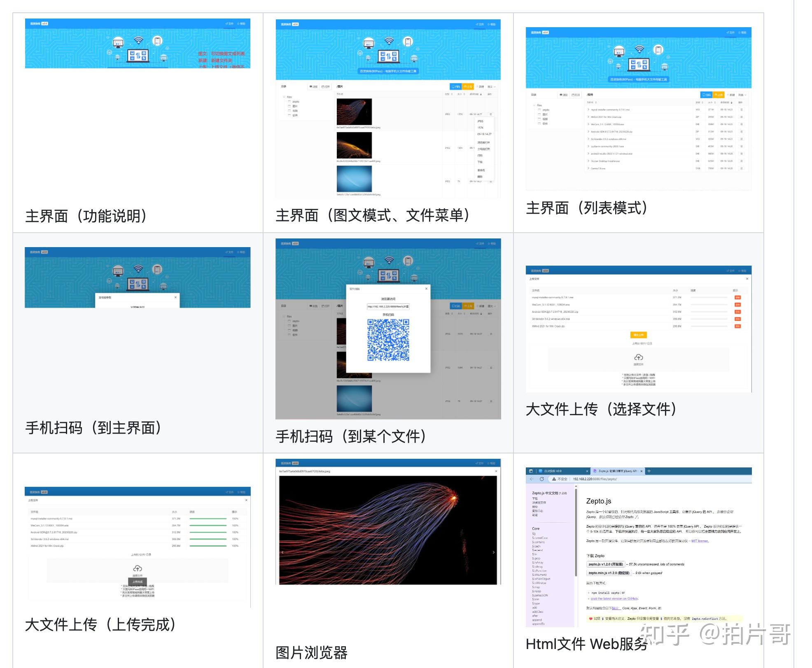The height and width of the screenshot is (668, 812).
Task: Close 上传文件 dialog in upload-select screenshot
Action: point(747,279)
